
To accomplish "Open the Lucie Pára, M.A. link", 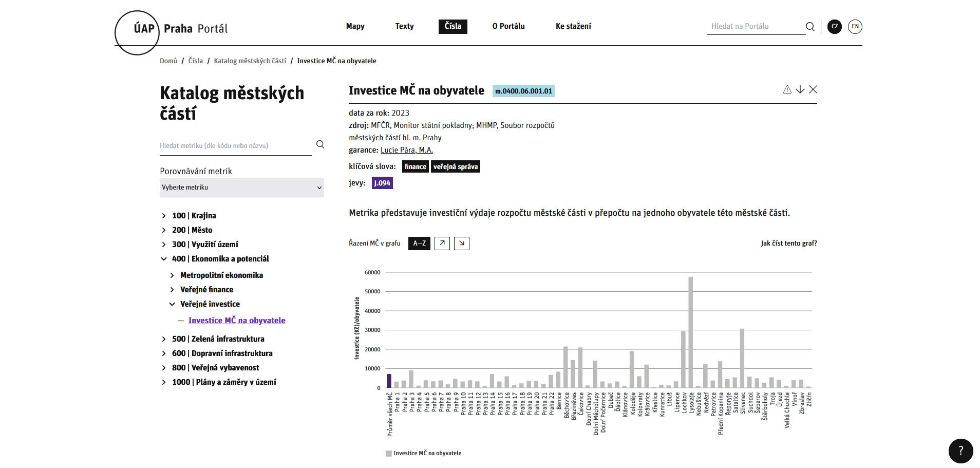I will point(406,150).
